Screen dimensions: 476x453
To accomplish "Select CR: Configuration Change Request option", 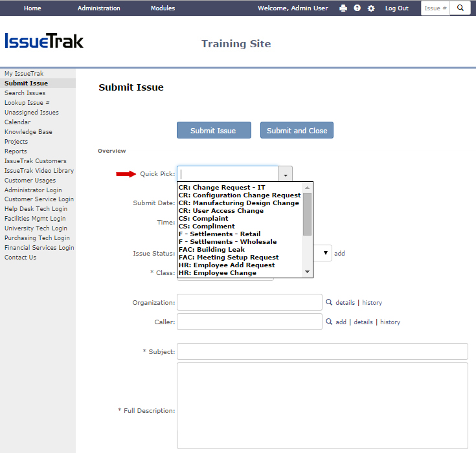I will 240,195.
